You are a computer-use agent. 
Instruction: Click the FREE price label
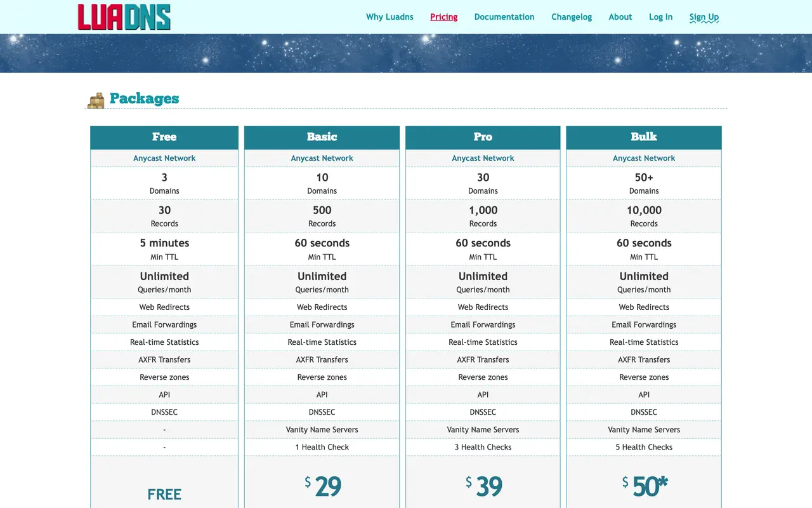tap(164, 494)
